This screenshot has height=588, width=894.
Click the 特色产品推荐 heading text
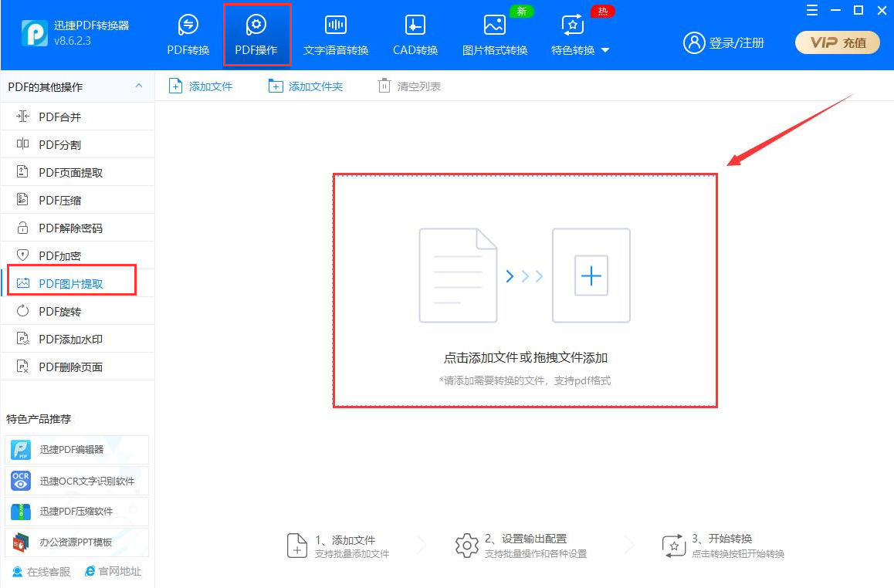point(39,419)
